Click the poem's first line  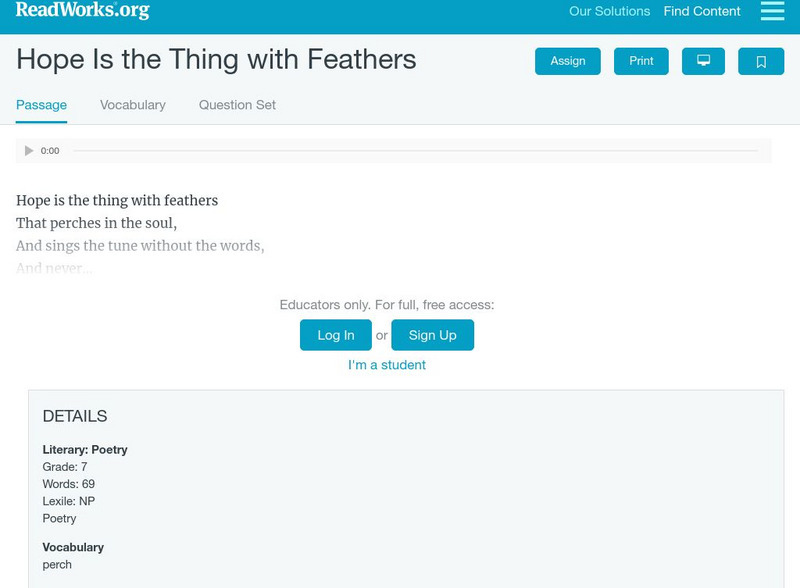[x=117, y=201]
